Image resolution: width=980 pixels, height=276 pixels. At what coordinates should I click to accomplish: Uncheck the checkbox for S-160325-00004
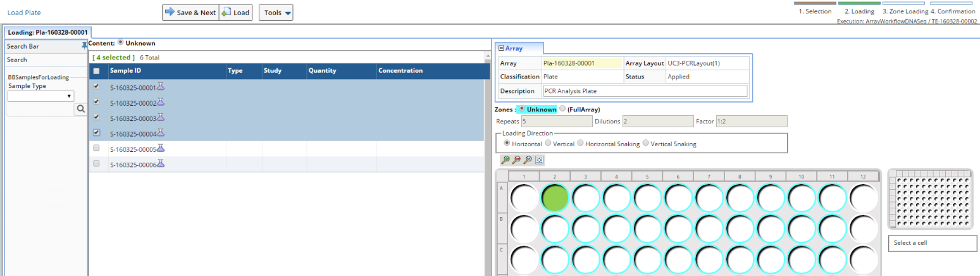[96, 133]
